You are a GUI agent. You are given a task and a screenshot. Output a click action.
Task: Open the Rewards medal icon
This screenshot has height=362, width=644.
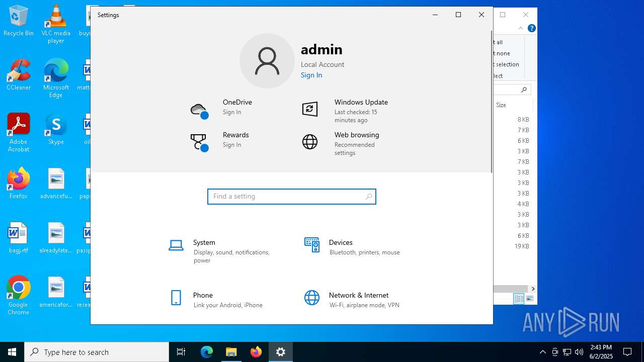click(199, 143)
